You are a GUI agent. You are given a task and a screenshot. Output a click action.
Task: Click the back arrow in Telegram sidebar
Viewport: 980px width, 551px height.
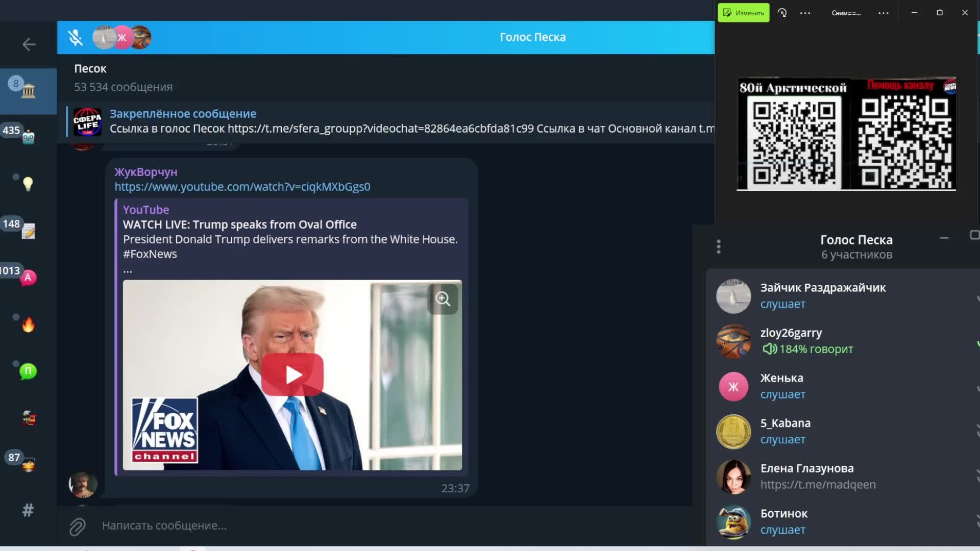click(29, 44)
